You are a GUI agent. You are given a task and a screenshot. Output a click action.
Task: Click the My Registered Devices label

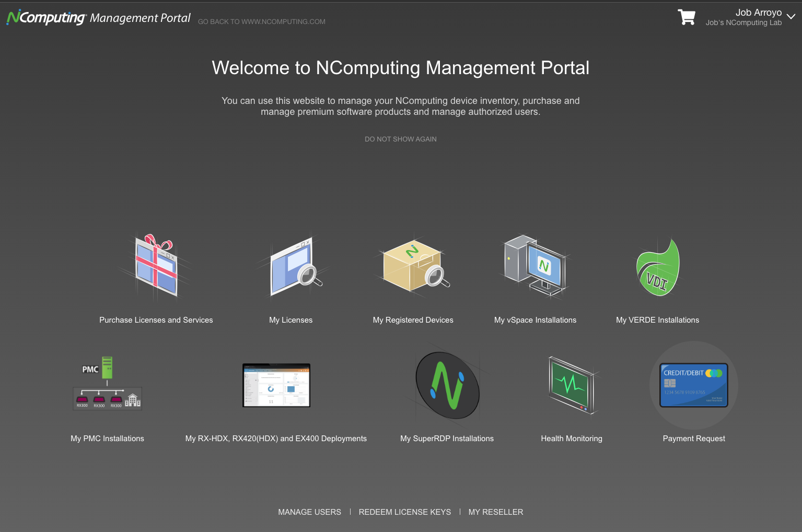(x=413, y=320)
